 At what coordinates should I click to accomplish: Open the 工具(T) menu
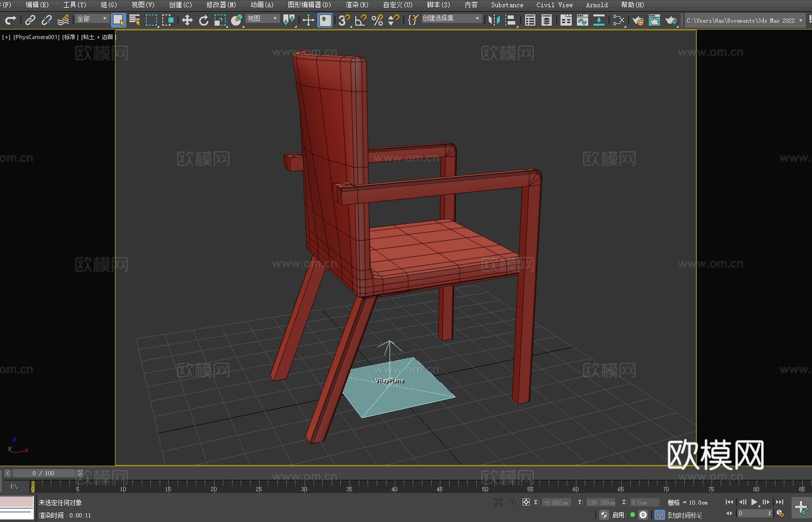tap(74, 5)
